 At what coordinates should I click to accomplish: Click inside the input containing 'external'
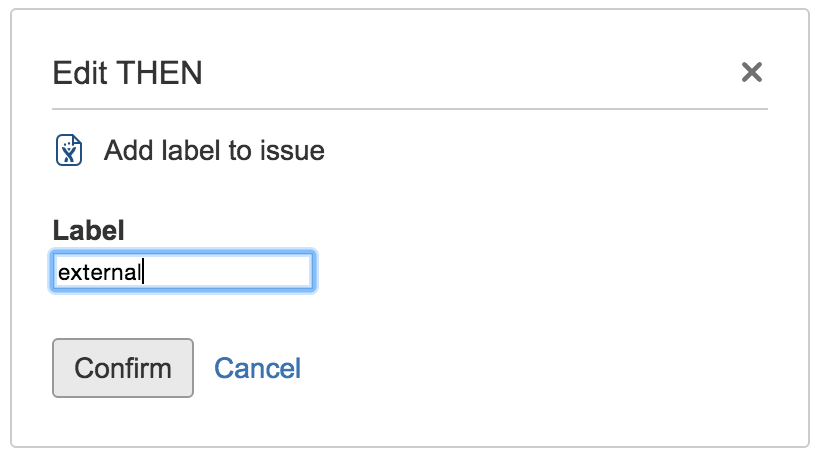click(182, 271)
